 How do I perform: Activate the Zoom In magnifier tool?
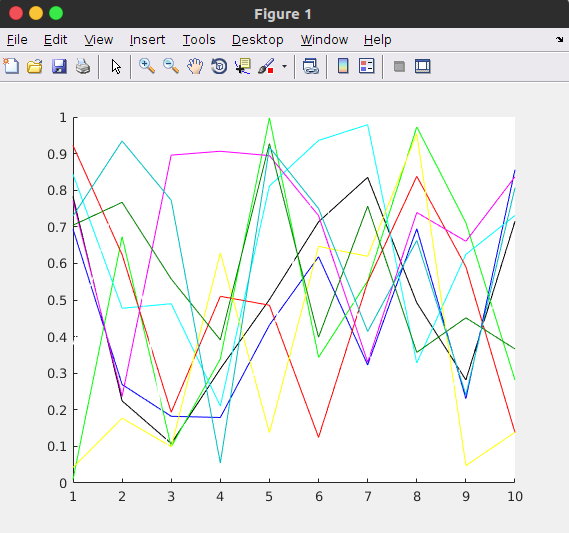tap(147, 66)
